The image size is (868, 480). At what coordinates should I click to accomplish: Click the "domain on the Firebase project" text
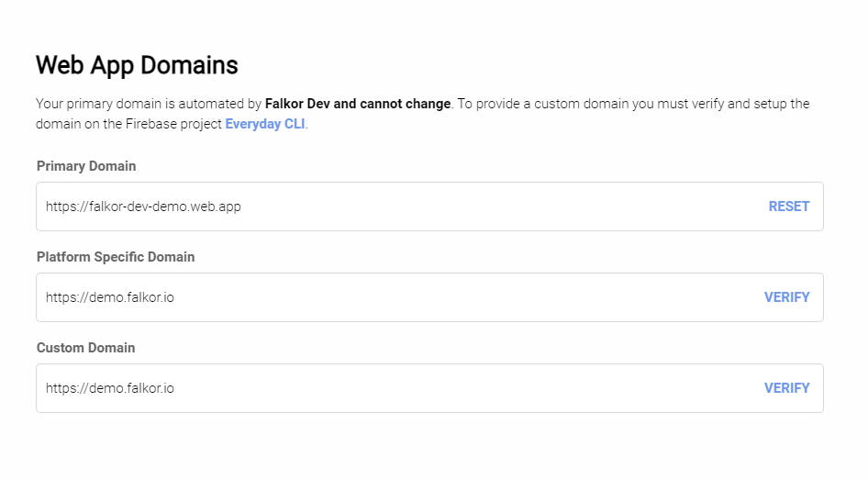pos(128,124)
